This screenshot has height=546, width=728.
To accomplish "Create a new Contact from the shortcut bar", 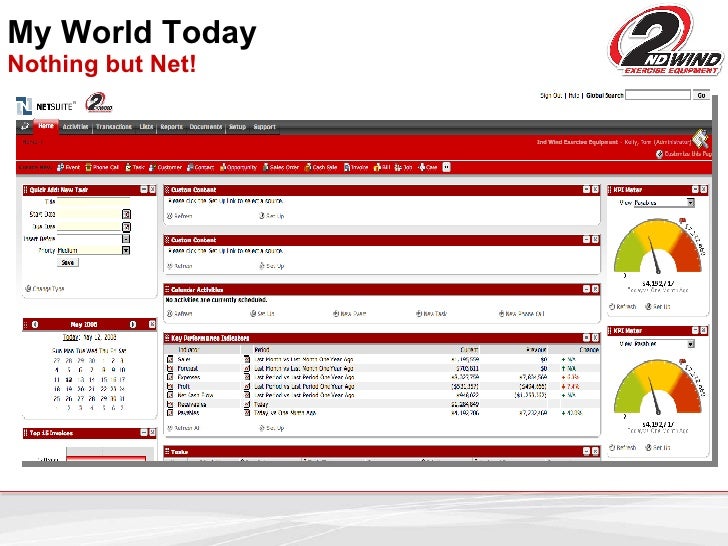I will tap(200, 167).
